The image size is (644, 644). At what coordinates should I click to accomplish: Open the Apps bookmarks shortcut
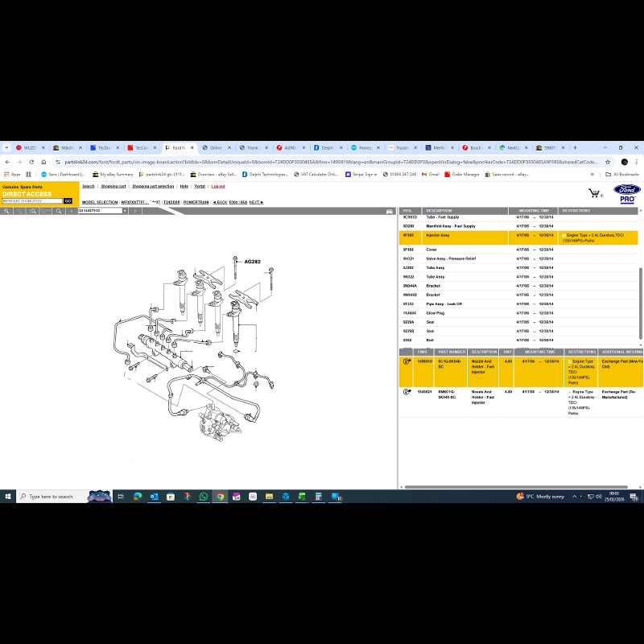[12, 175]
